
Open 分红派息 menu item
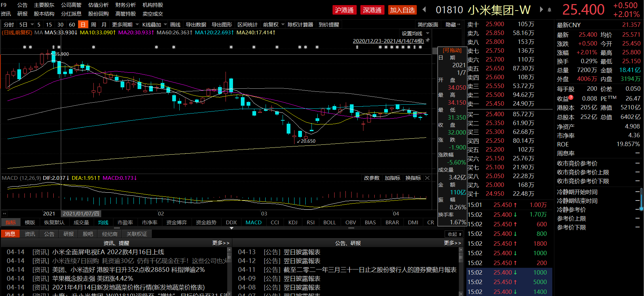pos(71,14)
